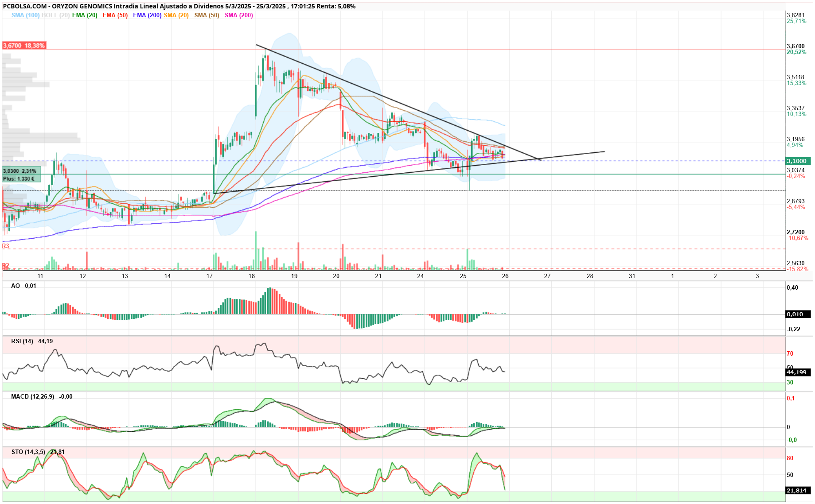Click the 2,5630 price axis value

point(796,263)
